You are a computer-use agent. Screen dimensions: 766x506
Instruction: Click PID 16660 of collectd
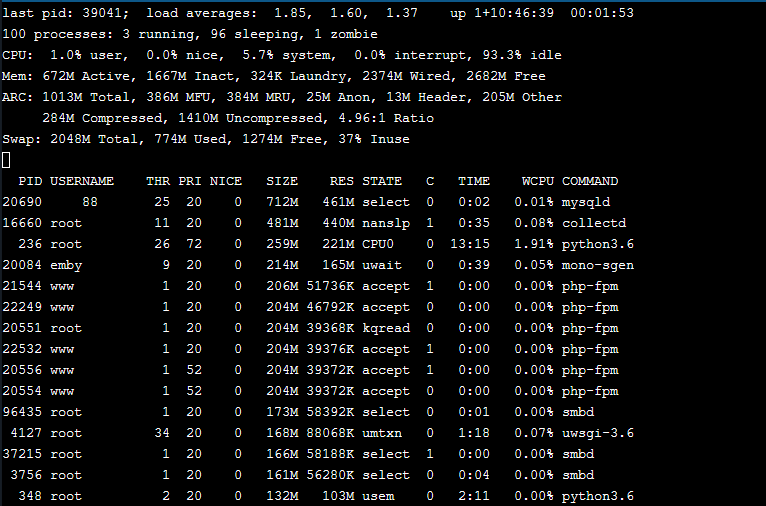click(22, 223)
